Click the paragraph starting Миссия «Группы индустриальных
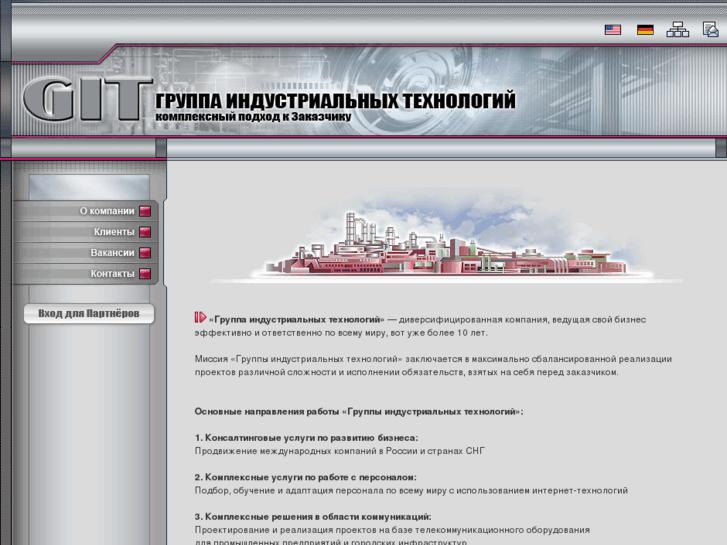This screenshot has height=545, width=727. (x=433, y=365)
